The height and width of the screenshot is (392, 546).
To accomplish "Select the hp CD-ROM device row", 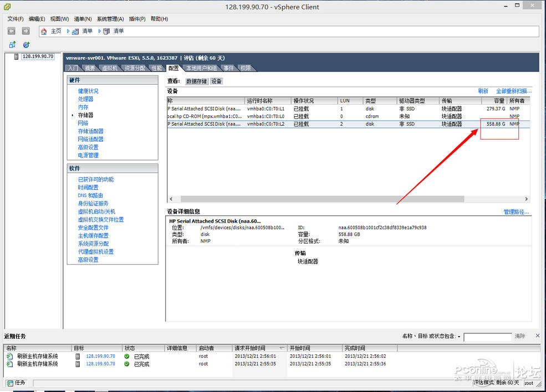I will click(x=348, y=116).
